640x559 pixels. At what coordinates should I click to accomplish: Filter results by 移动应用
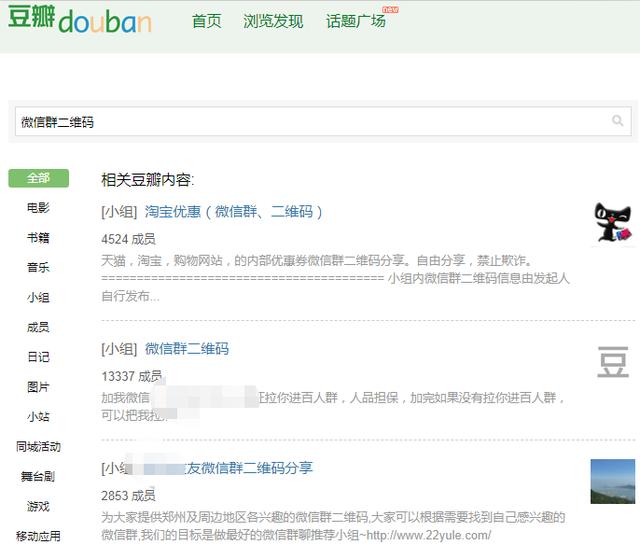point(38,536)
